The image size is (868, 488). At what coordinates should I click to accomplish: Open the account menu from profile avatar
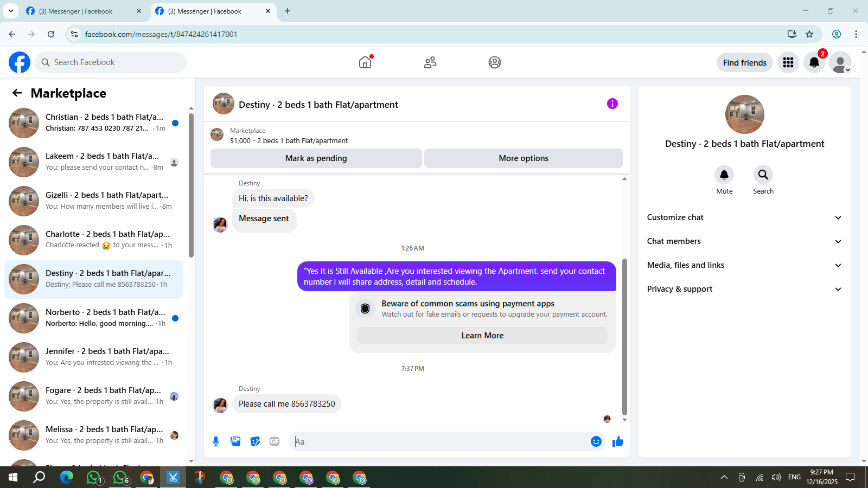[840, 62]
